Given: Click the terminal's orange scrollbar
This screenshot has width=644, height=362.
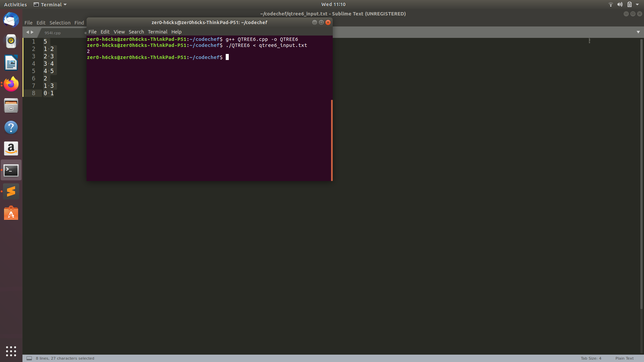Looking at the screenshot, I should pos(332,140).
